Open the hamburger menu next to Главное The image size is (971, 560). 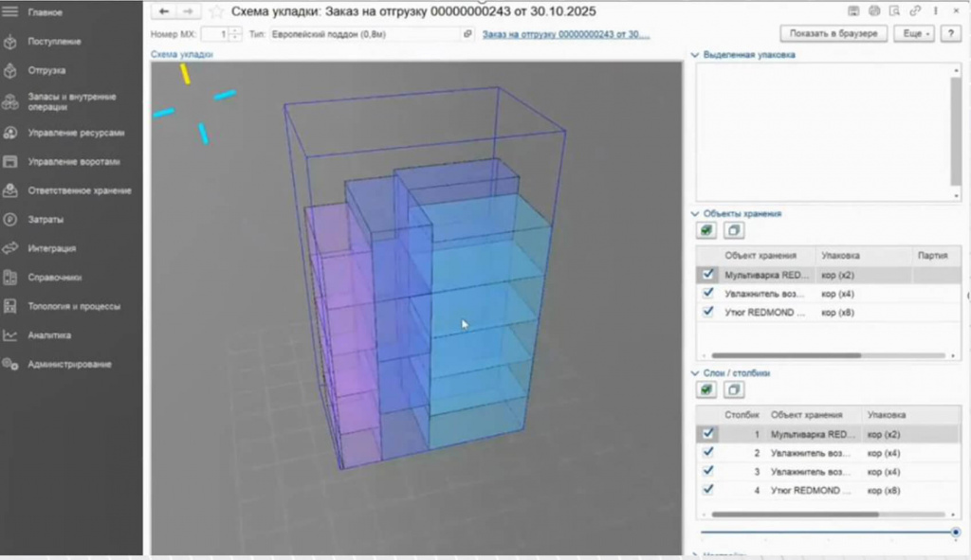(x=9, y=11)
